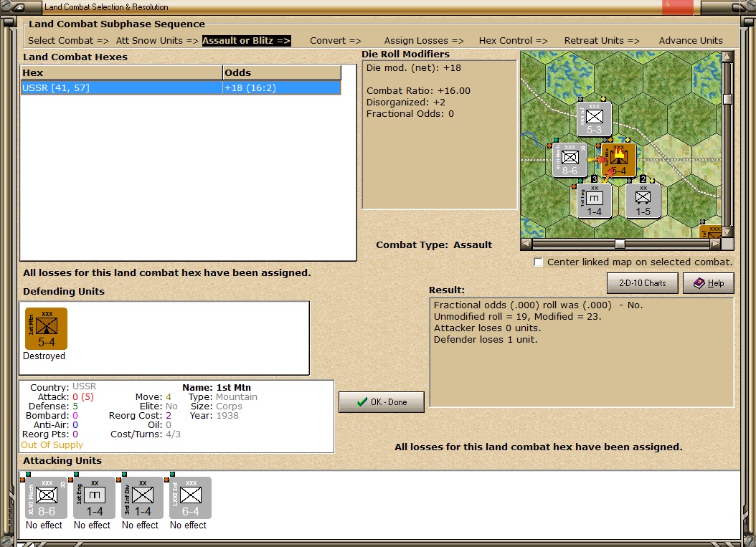The height and width of the screenshot is (547, 756).
Task: Select the Select Combat subphase
Action: 68,40
